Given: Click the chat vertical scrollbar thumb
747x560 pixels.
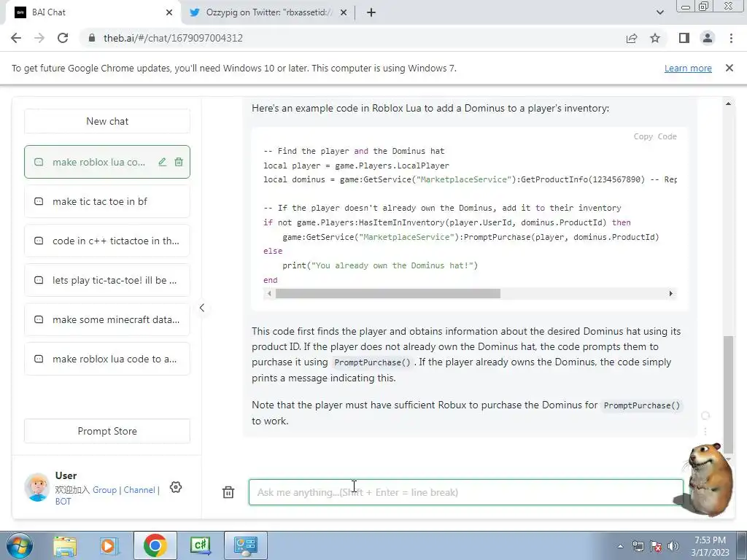Looking at the screenshot, I should click(x=728, y=394).
